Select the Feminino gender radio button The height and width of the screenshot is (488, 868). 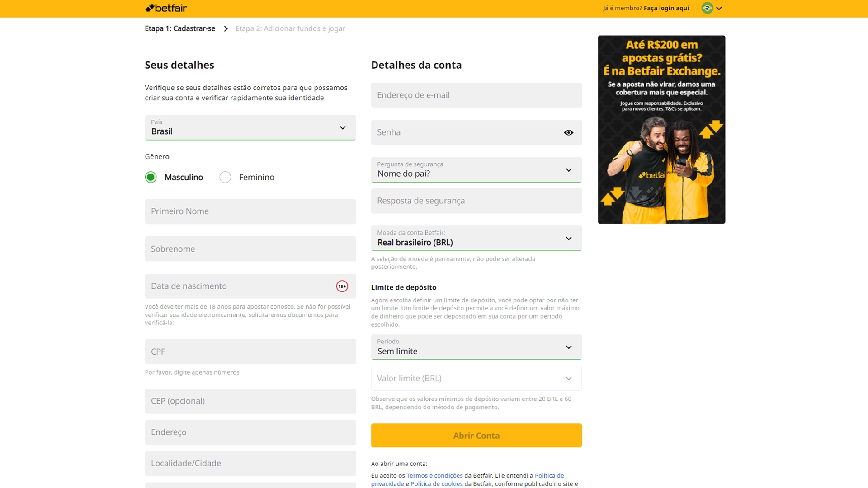[225, 177]
